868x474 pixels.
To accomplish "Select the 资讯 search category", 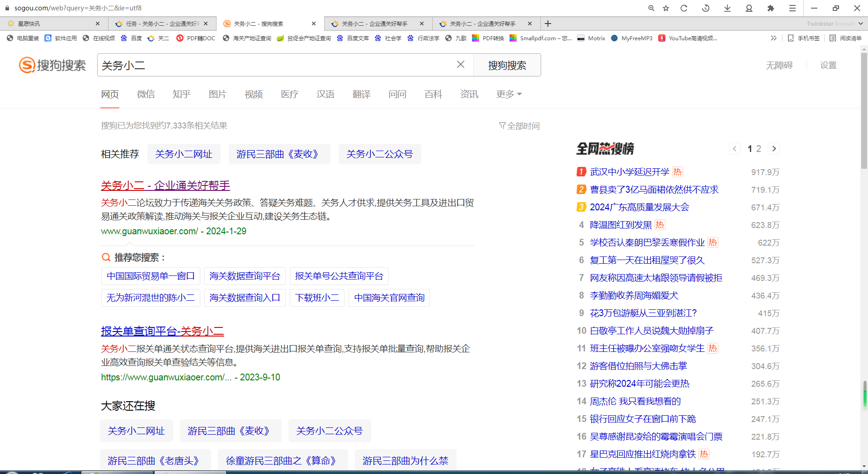I will tap(469, 94).
